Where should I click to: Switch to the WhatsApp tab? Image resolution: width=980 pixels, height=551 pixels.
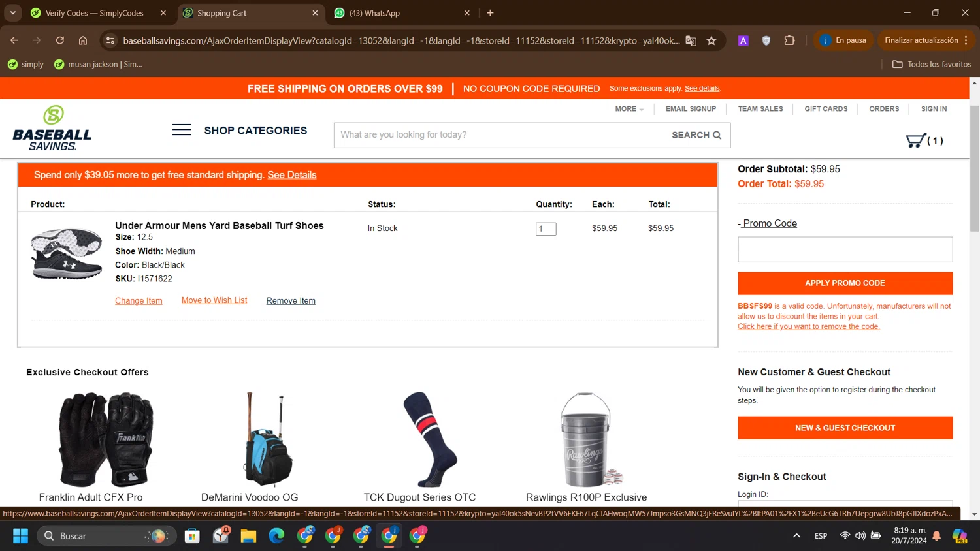point(374,13)
